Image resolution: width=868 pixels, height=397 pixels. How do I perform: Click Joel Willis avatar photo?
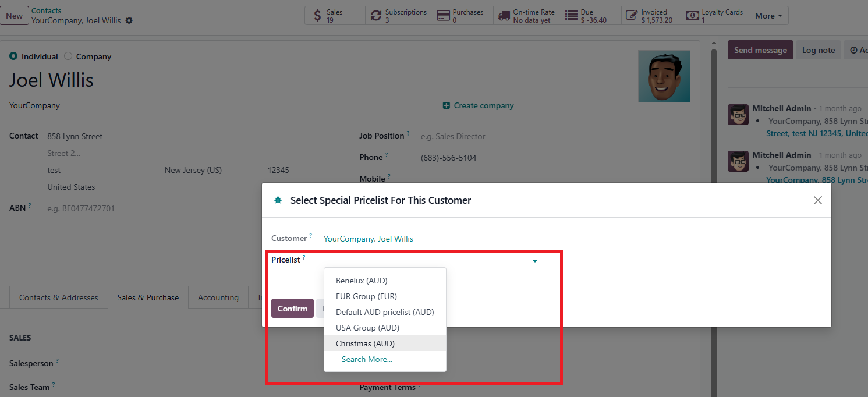664,76
